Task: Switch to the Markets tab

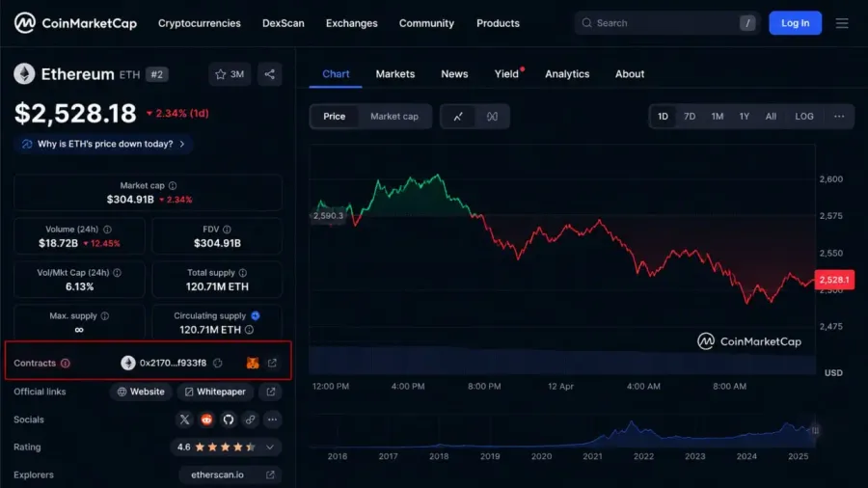Action: (x=395, y=74)
